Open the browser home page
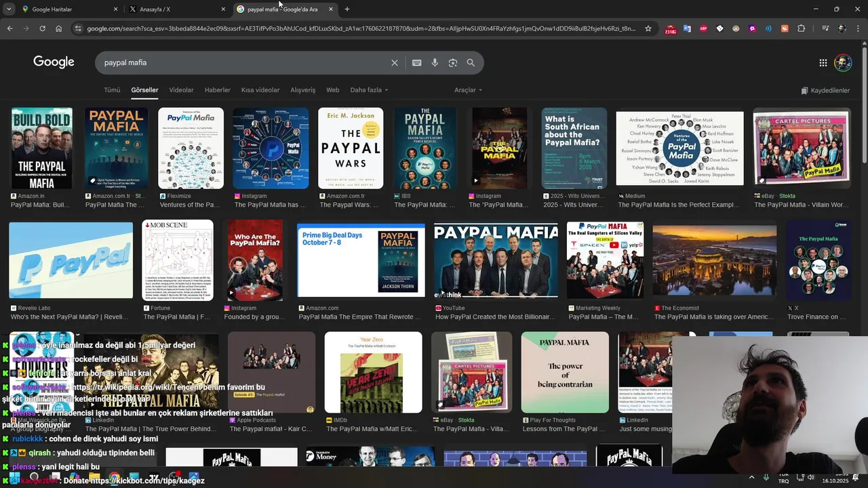The image size is (868, 488). click(58, 28)
